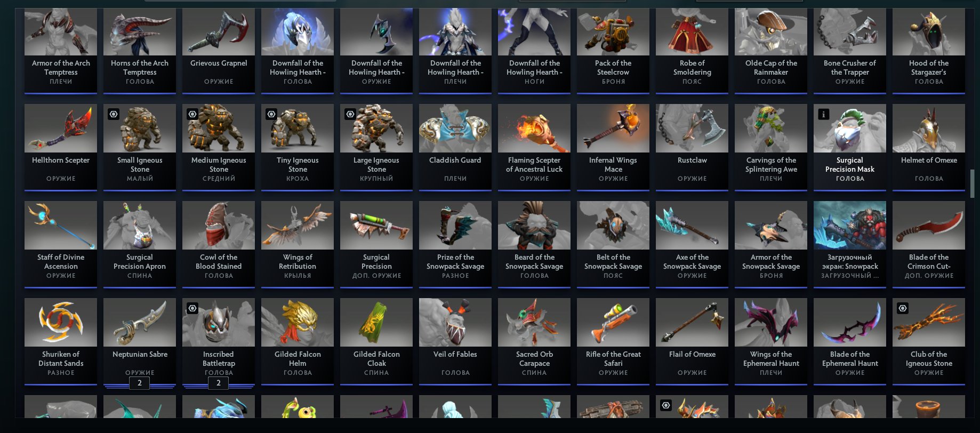Image resolution: width=980 pixels, height=433 pixels.
Task: Click the Flaming Scepter of Ancestral Luck
Action: coord(534,147)
